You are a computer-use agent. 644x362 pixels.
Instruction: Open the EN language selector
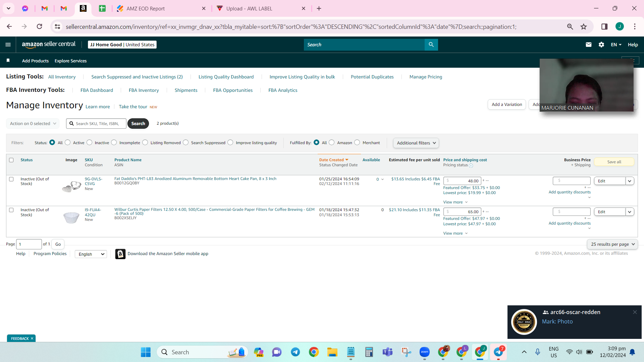pos(616,45)
